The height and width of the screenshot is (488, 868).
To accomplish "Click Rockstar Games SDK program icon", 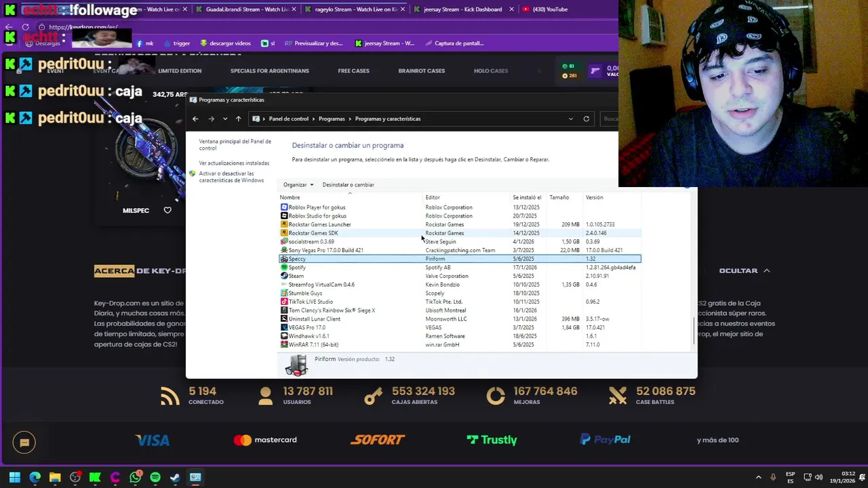I will coord(284,233).
